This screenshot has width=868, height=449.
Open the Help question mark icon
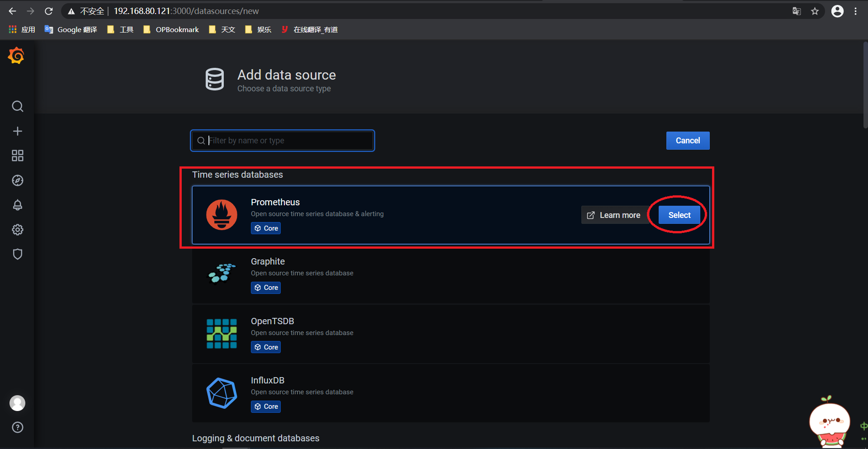tap(18, 427)
